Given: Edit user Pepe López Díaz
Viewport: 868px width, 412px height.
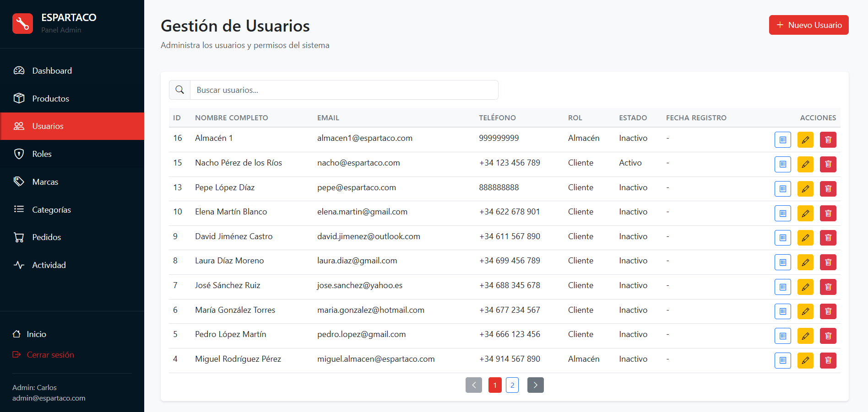Looking at the screenshot, I should click(x=805, y=189).
